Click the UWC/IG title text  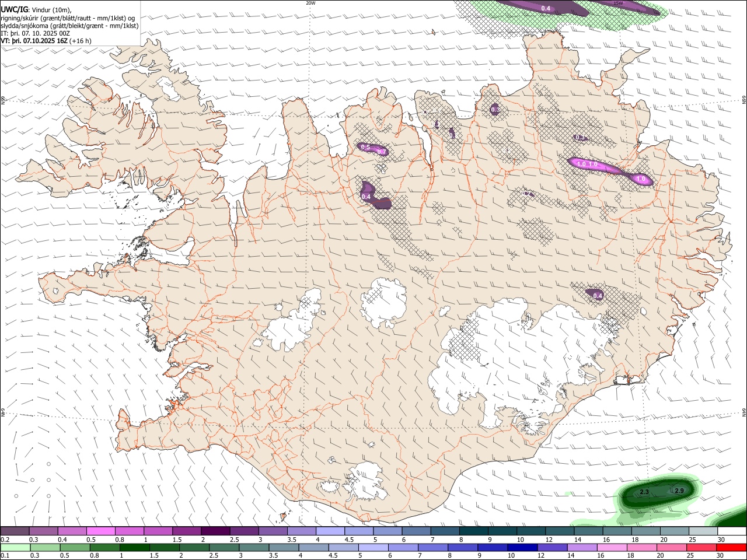pos(14,9)
